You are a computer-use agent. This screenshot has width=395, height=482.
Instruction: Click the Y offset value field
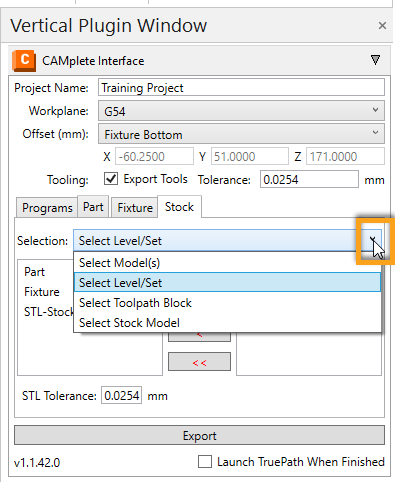click(250, 156)
